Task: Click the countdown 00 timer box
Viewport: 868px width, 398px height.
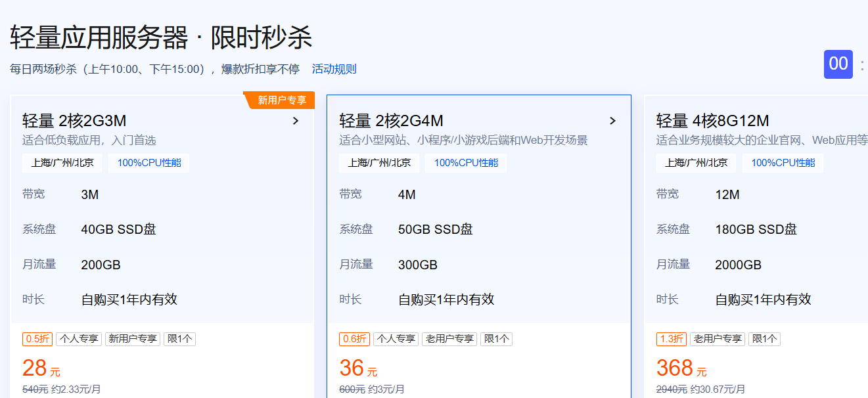Action: (x=838, y=64)
